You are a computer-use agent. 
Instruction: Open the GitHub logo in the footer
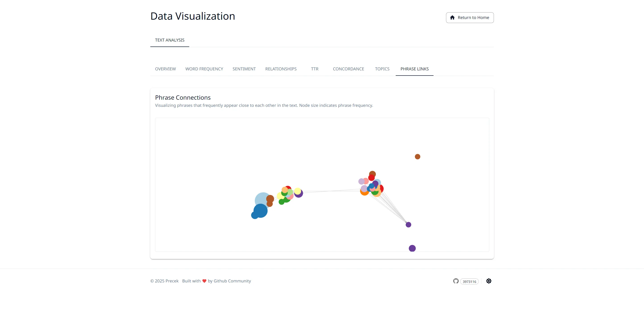point(456,281)
